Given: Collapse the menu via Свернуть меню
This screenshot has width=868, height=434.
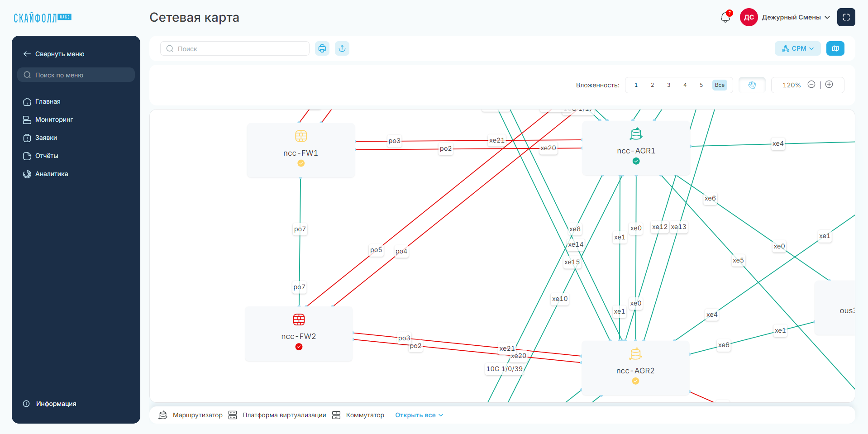Looking at the screenshot, I should 54,54.
